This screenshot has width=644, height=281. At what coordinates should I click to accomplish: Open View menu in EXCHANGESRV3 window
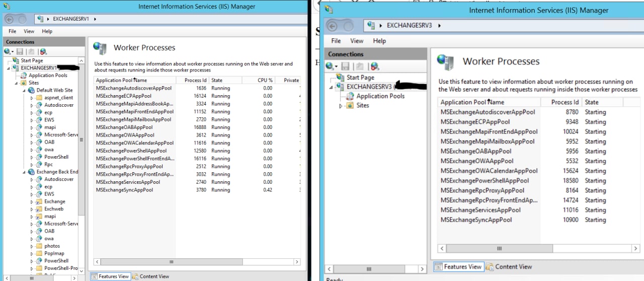(357, 41)
